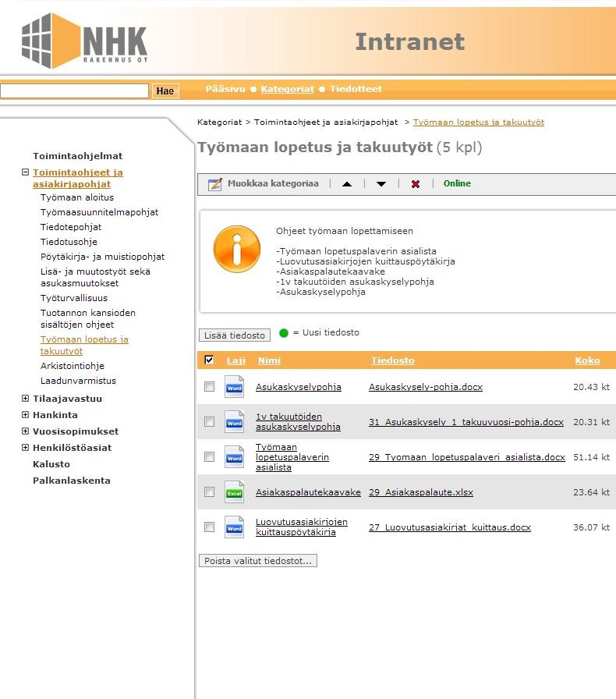This screenshot has height=699, width=616.
Task: Sort the table by Nimi column
Action: click(269, 360)
